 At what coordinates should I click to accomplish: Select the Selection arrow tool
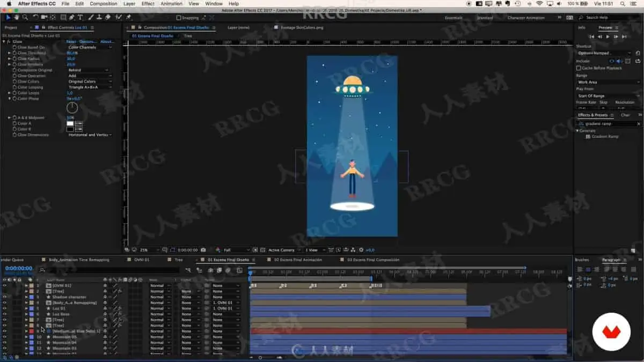[x=8, y=17]
